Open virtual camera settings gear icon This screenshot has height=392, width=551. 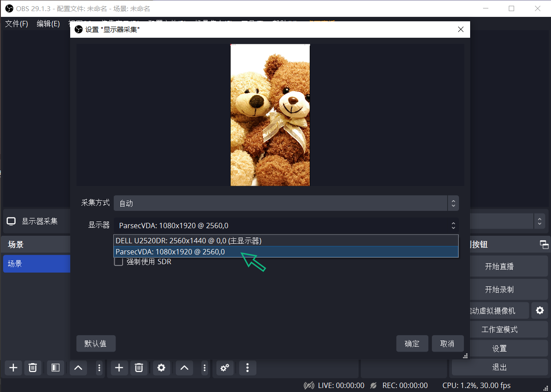click(x=539, y=311)
